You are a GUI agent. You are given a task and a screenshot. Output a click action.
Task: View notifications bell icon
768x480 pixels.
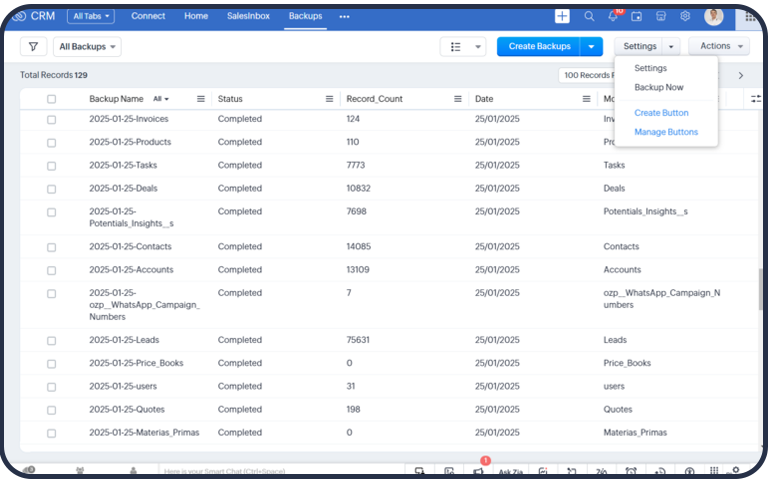click(613, 16)
